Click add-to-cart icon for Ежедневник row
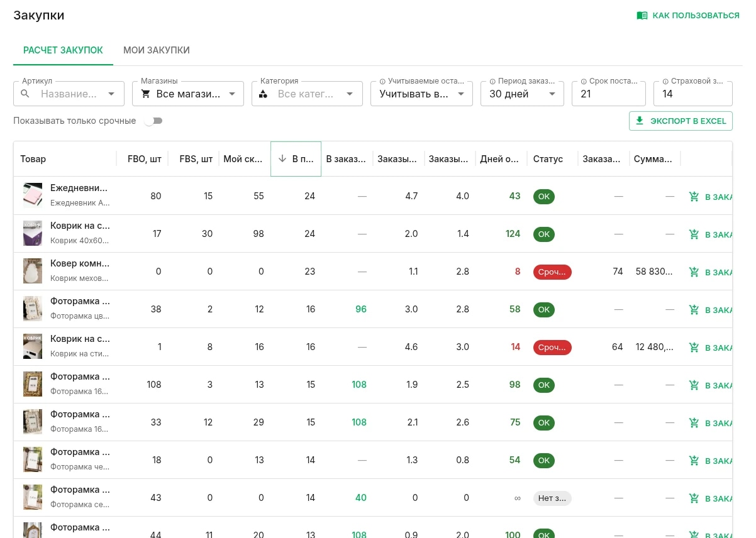 (x=694, y=197)
